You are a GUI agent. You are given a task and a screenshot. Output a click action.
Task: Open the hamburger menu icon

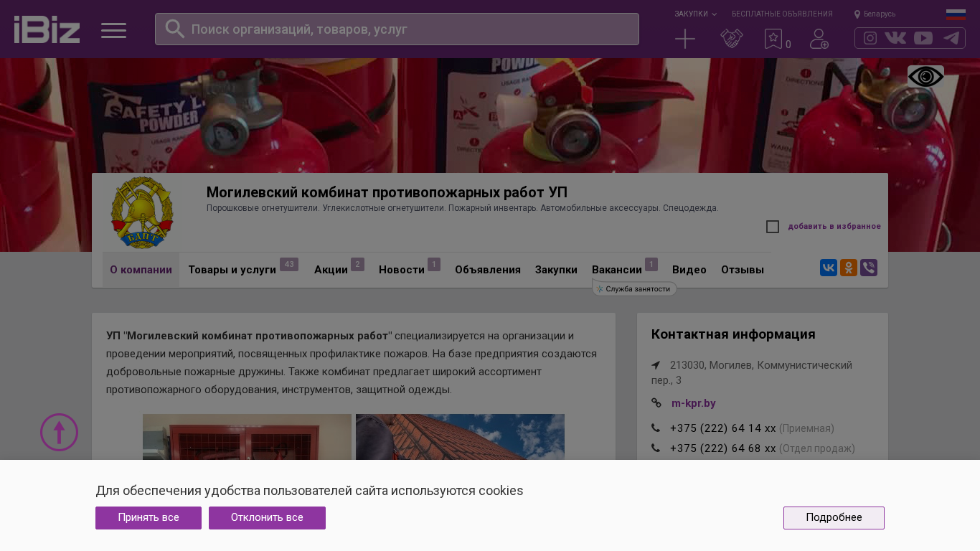pyautogui.click(x=113, y=30)
